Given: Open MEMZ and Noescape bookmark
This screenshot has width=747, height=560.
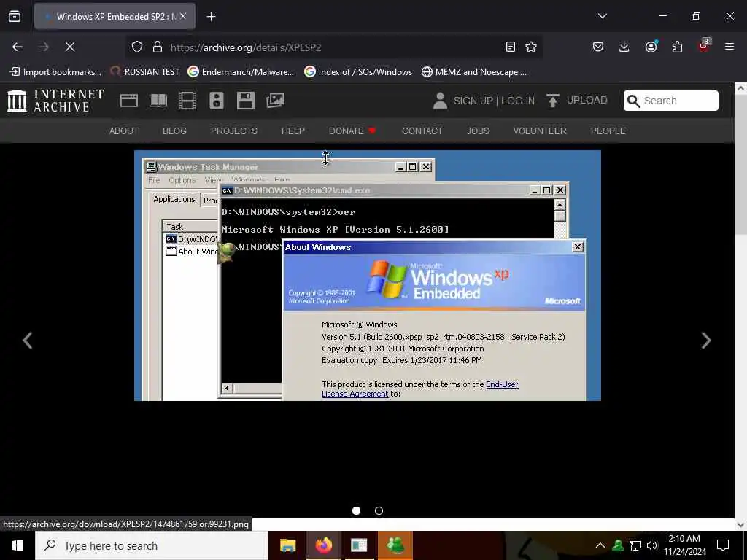Looking at the screenshot, I should point(474,72).
